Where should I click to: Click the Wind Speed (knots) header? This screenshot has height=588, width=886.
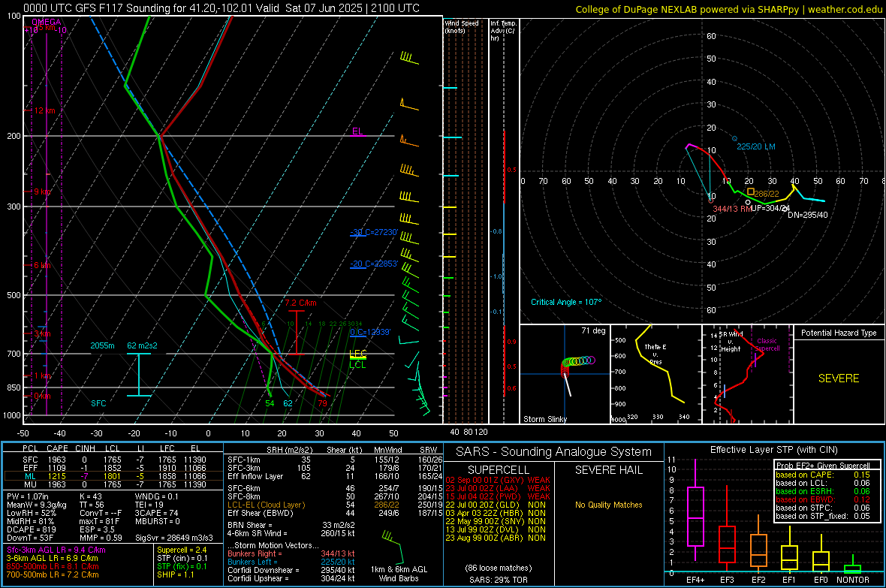(x=462, y=26)
